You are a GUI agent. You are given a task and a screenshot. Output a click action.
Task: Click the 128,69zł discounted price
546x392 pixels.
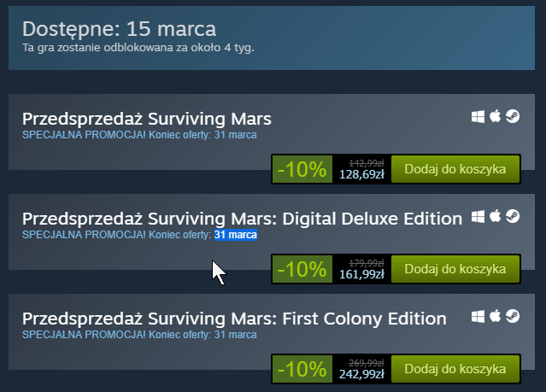click(x=361, y=174)
